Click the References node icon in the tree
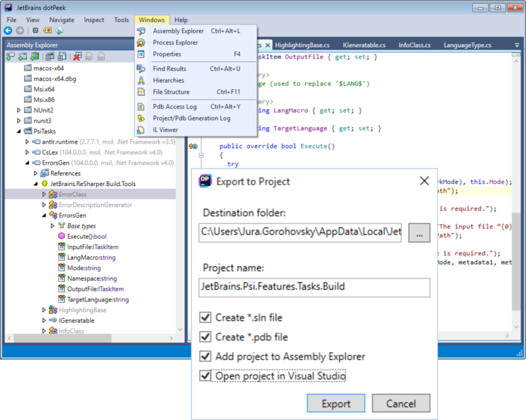Screen dimensions: 526x420 coord(44,173)
